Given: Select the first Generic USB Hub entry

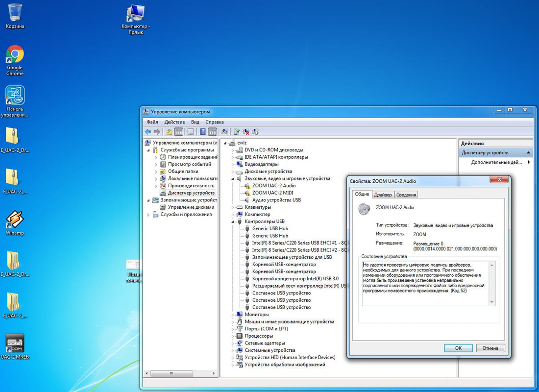Looking at the screenshot, I should pos(270,229).
